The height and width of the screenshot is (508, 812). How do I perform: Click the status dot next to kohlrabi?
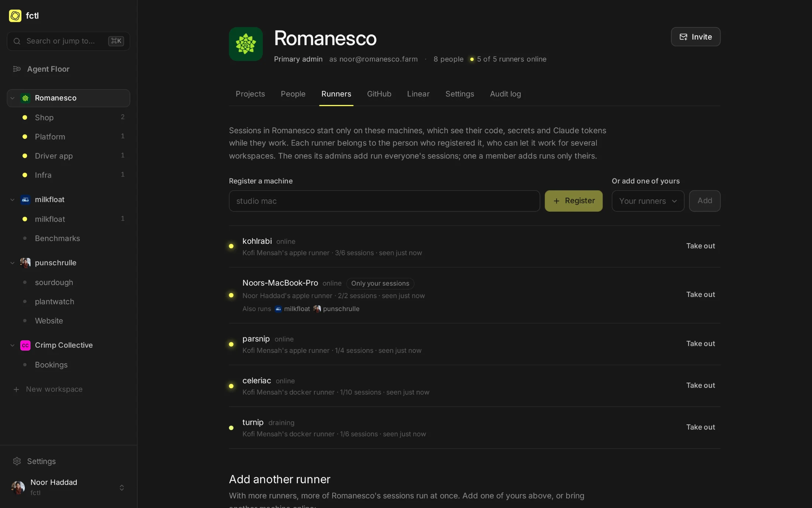point(231,246)
